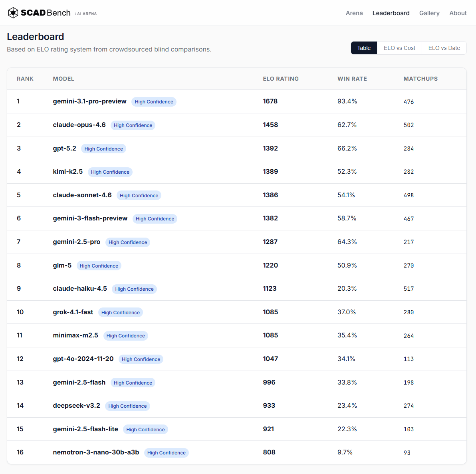Open the Gallery page
Screen dimensions: 476x474
pos(429,13)
